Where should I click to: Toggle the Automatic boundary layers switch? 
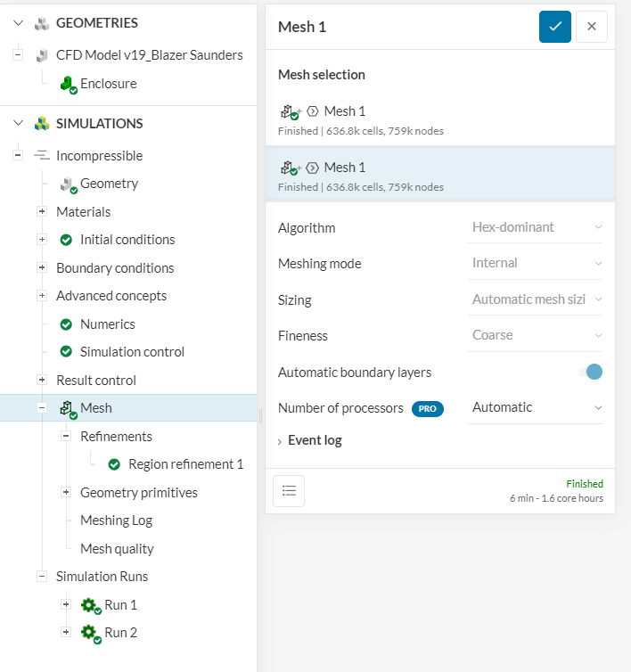(590, 372)
